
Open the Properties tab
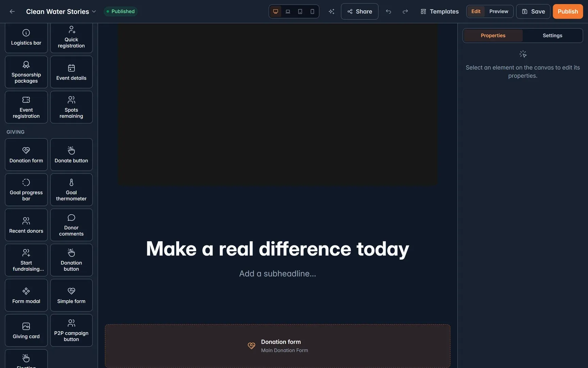(493, 35)
